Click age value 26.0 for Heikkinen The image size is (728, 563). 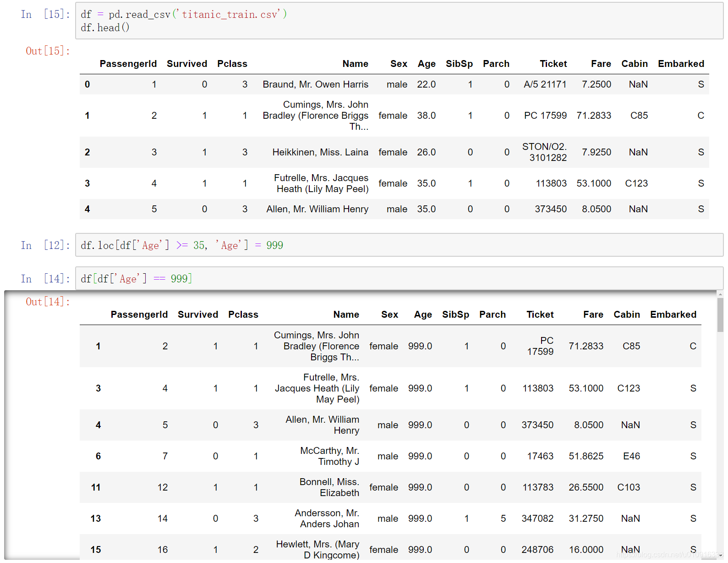[427, 152]
